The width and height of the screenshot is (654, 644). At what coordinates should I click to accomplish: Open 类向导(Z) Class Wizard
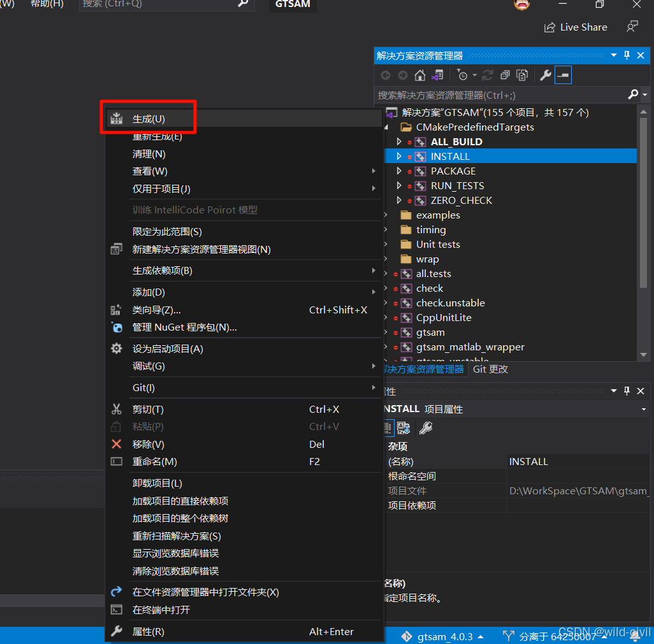243,310
